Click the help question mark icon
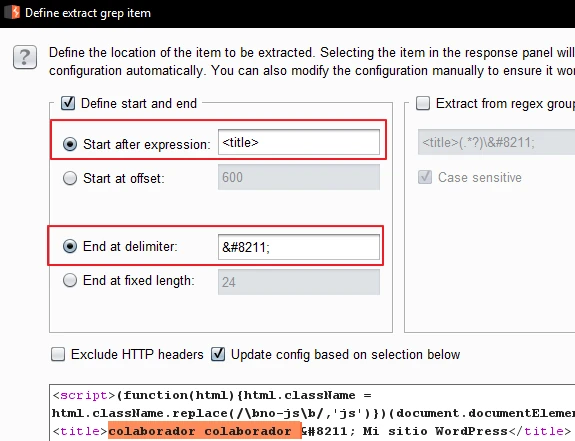The height and width of the screenshot is (441, 575). pos(25,57)
